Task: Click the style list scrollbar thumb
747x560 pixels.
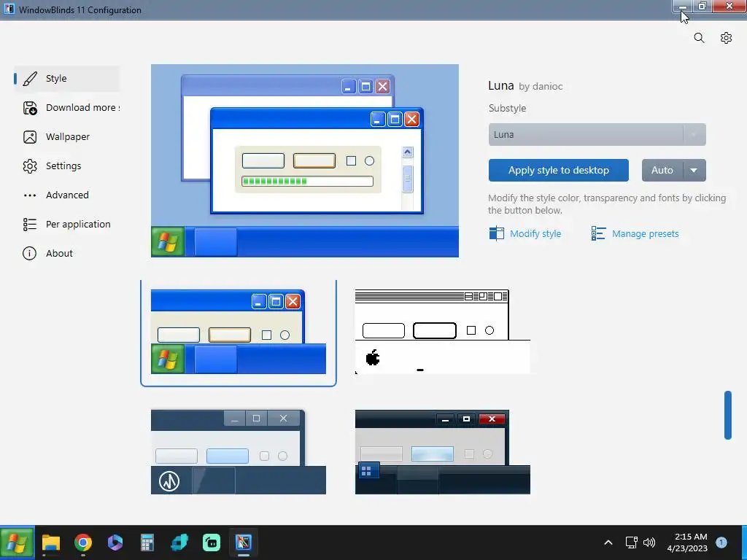Action: (x=727, y=415)
